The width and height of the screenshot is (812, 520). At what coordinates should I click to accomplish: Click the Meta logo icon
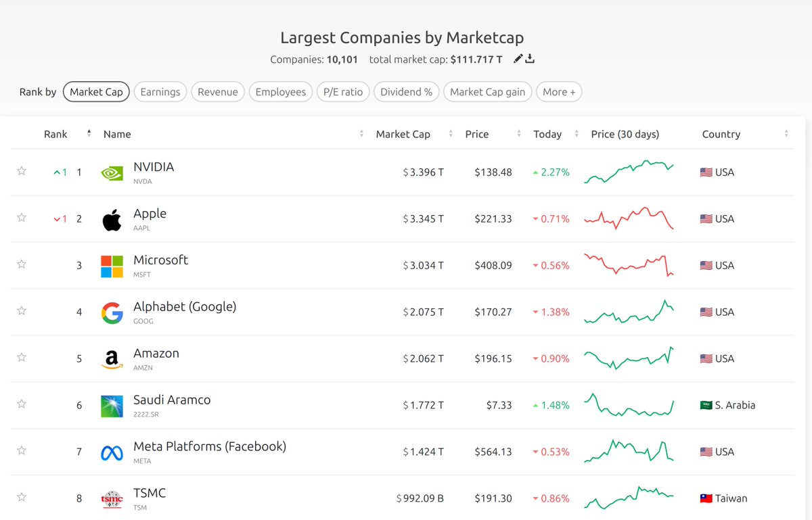point(112,453)
